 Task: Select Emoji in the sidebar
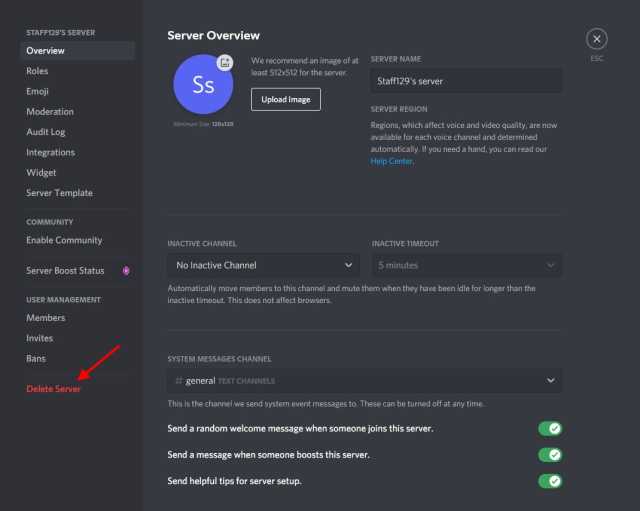37,91
